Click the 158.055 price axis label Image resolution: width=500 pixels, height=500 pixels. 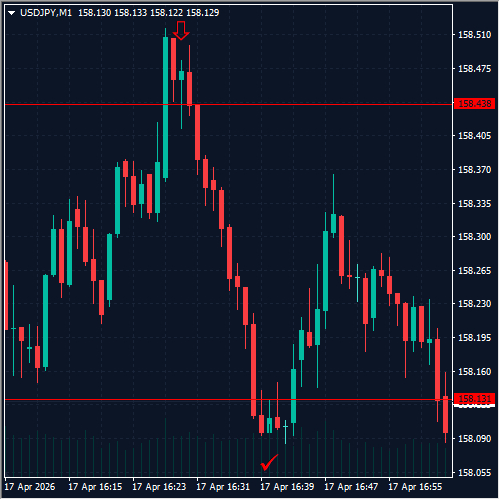tap(474, 473)
